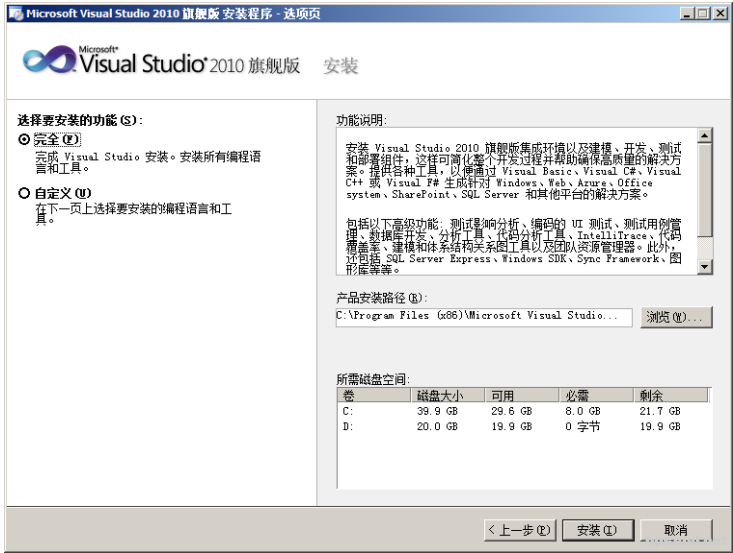The image size is (733, 553).
Task: Click the title bar setup icon
Action: [16, 14]
